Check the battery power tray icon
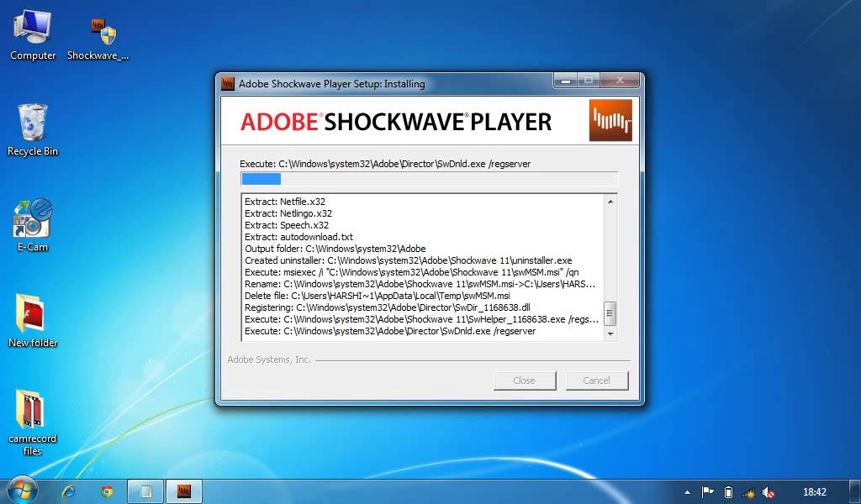This screenshot has width=861, height=504. coord(728,492)
